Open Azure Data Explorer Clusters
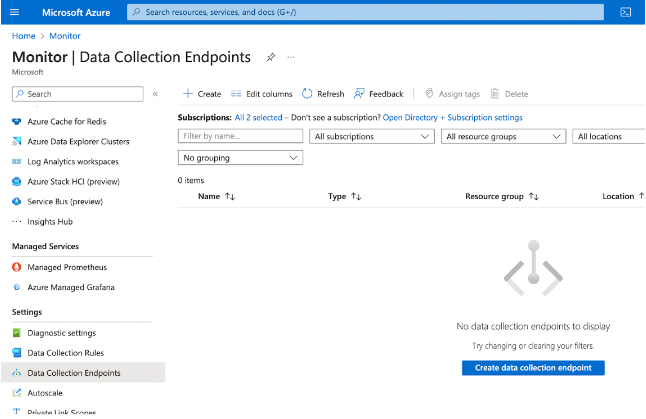 78,141
